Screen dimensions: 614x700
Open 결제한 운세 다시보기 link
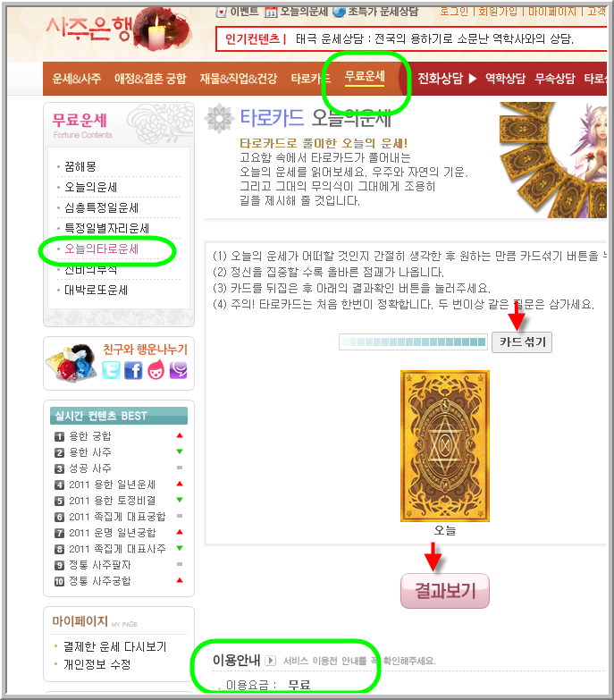pos(115,646)
